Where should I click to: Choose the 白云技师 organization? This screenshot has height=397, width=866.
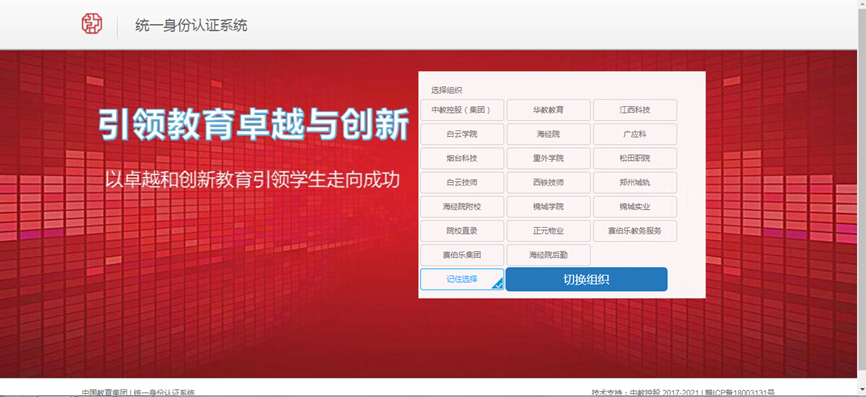(462, 182)
